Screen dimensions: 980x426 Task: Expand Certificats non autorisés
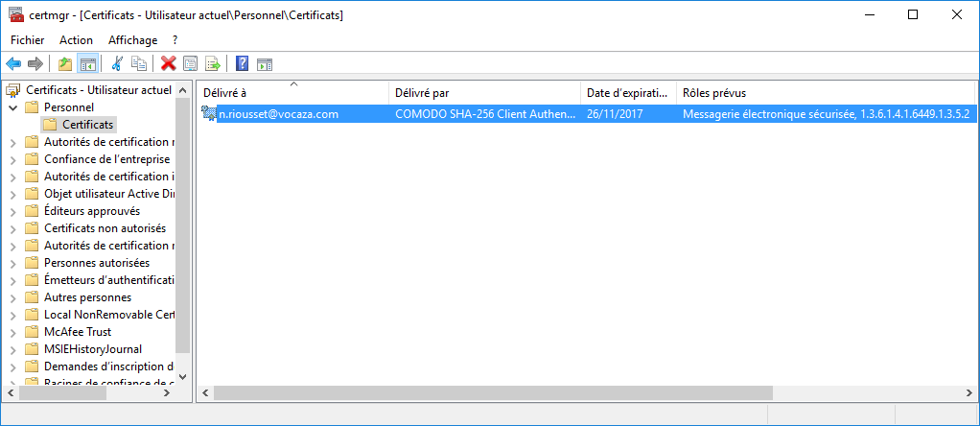click(x=13, y=228)
